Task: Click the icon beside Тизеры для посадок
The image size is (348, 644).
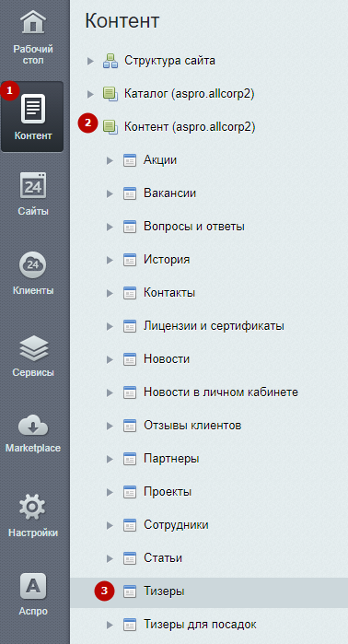Action: 130,625
